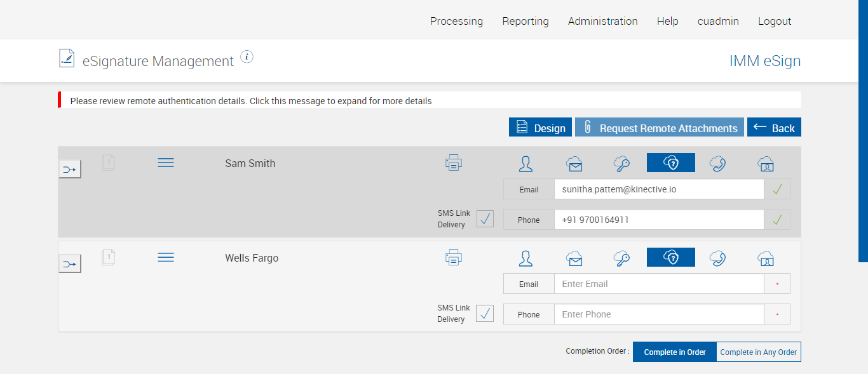Screen dimensions: 868x374
Task: Click the merge arrow button beside Sam Smith
Action: coord(70,169)
